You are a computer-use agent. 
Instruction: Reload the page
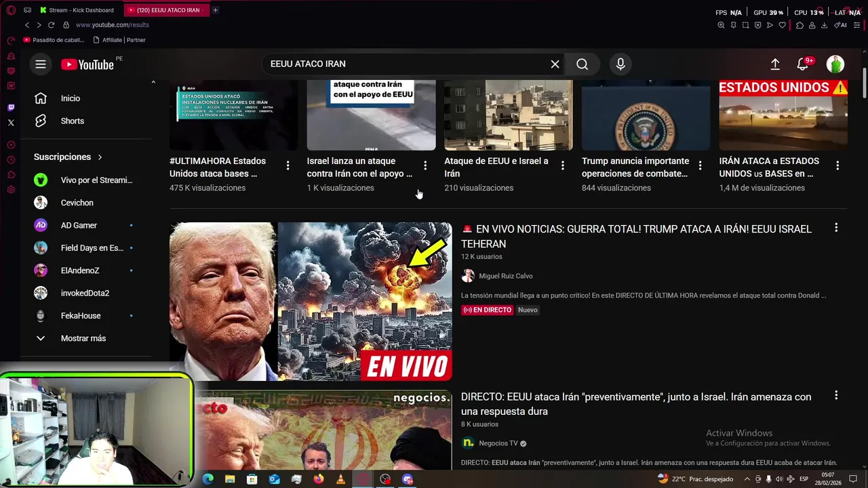point(51,25)
